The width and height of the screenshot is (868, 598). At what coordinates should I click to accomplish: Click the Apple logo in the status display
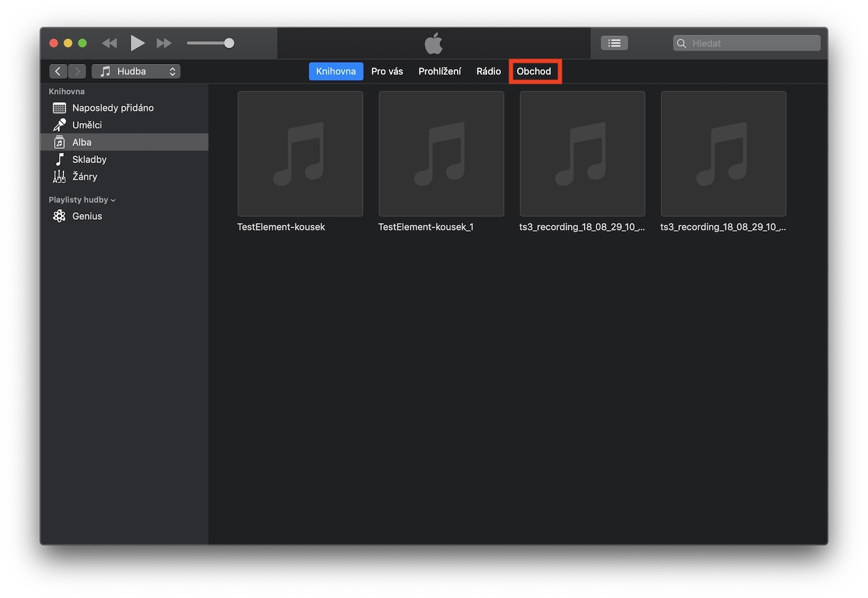click(x=434, y=43)
